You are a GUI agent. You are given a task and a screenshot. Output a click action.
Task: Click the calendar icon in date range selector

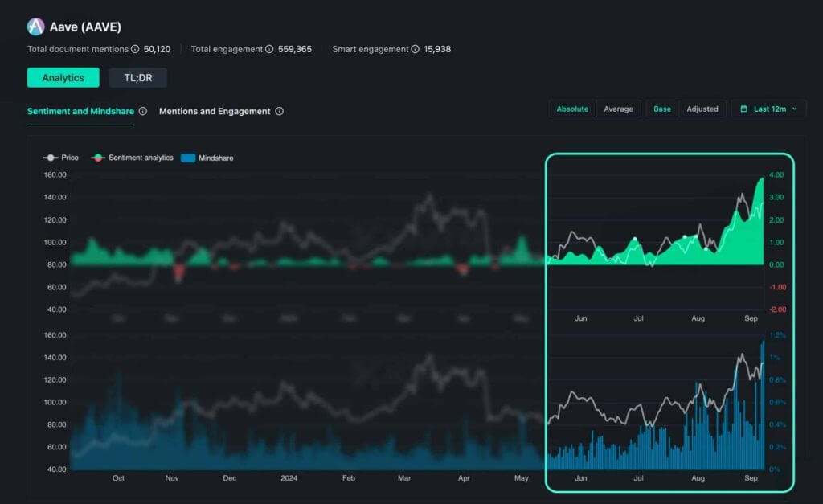pos(744,109)
